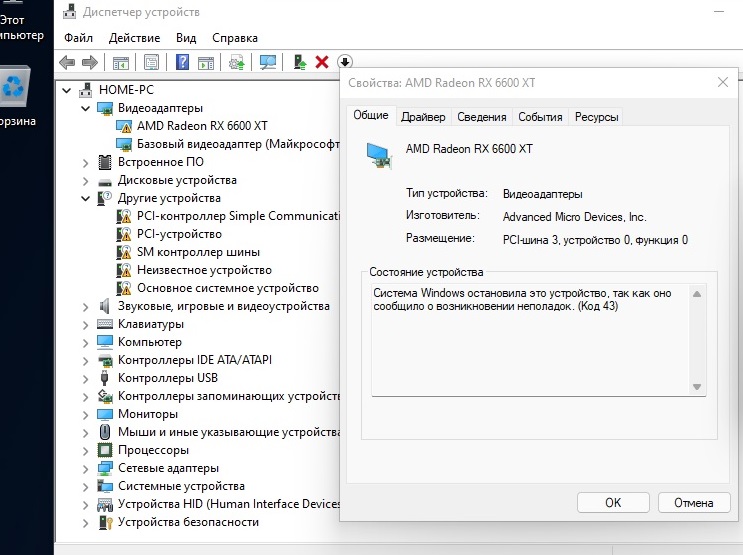Click the graphics card icon in dialog
This screenshot has height=555, width=743.
point(379,156)
